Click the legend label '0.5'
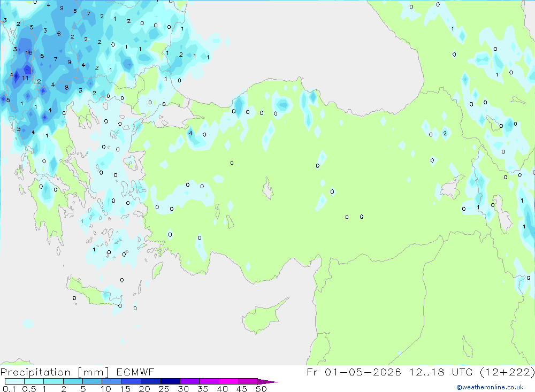The height and width of the screenshot is (392, 535). coord(29,389)
